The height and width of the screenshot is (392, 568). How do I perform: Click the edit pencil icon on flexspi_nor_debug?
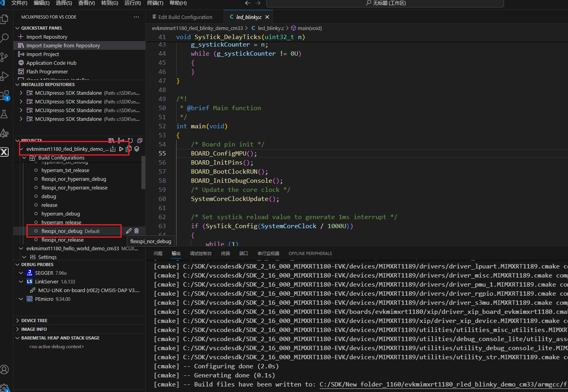[128, 231]
